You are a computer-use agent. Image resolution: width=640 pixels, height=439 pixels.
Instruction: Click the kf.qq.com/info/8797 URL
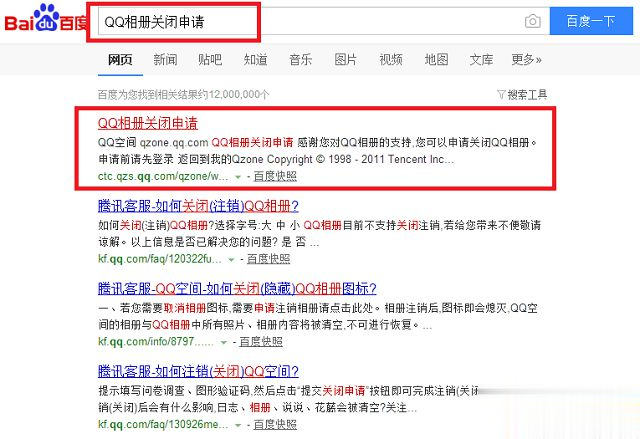tap(156, 341)
